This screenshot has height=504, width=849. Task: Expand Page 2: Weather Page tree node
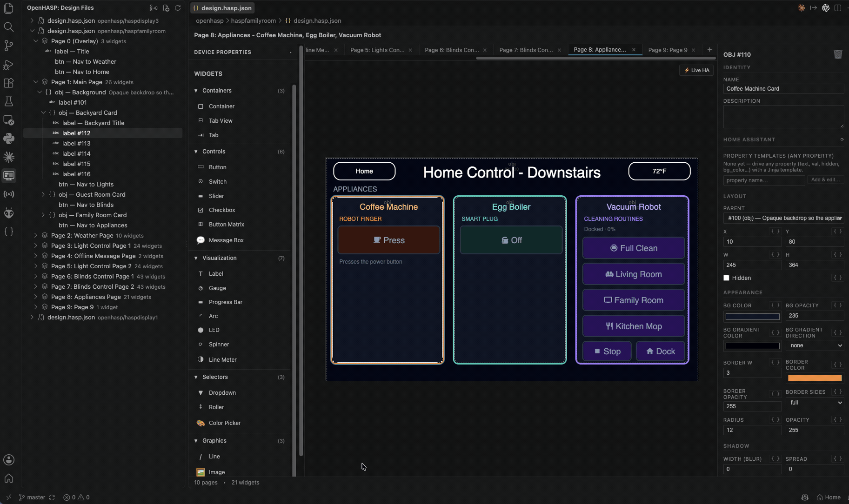[36, 236]
